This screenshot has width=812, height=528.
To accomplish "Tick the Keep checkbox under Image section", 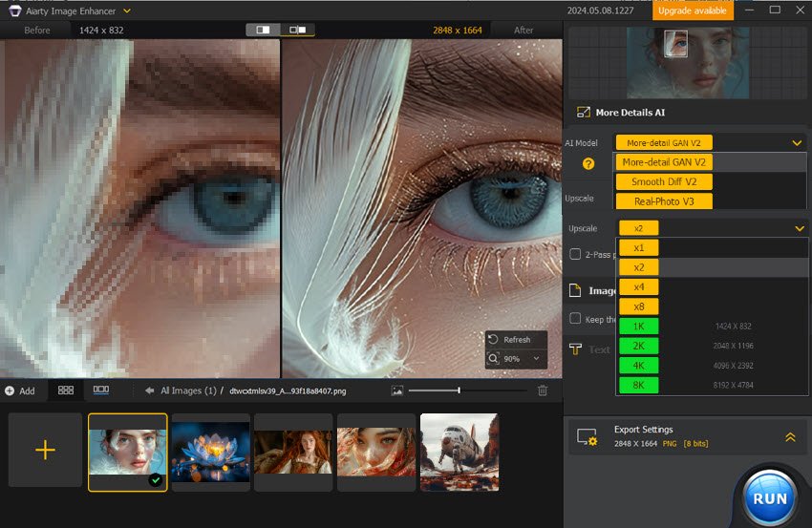I will [575, 319].
